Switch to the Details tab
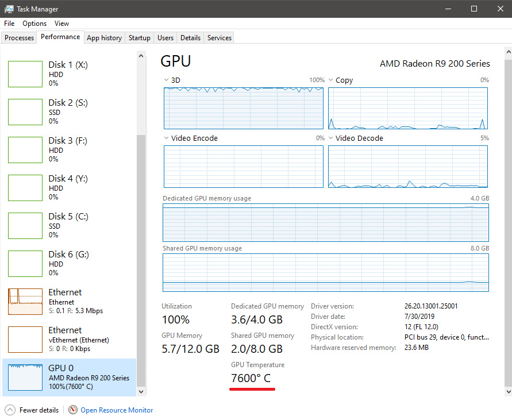 pyautogui.click(x=190, y=38)
